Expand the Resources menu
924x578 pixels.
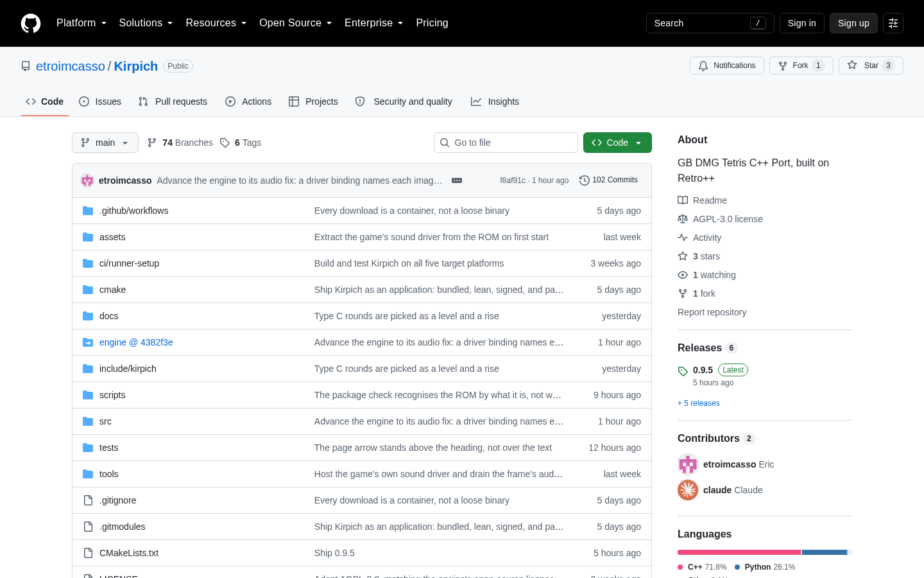pyautogui.click(x=216, y=23)
